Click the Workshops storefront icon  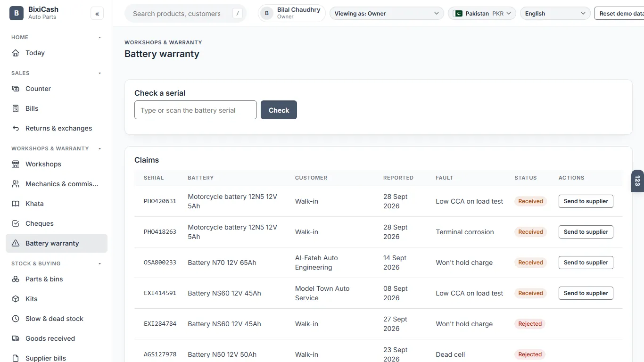pyautogui.click(x=16, y=164)
